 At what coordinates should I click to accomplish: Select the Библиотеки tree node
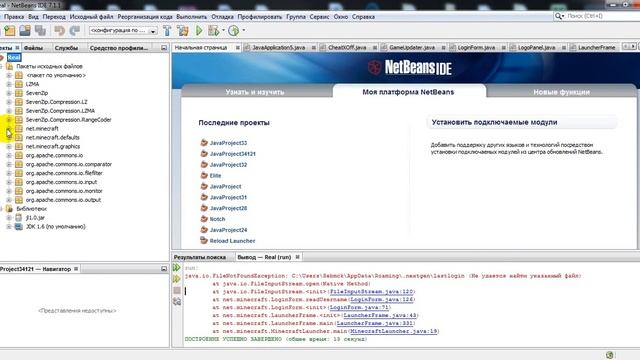coord(31,209)
